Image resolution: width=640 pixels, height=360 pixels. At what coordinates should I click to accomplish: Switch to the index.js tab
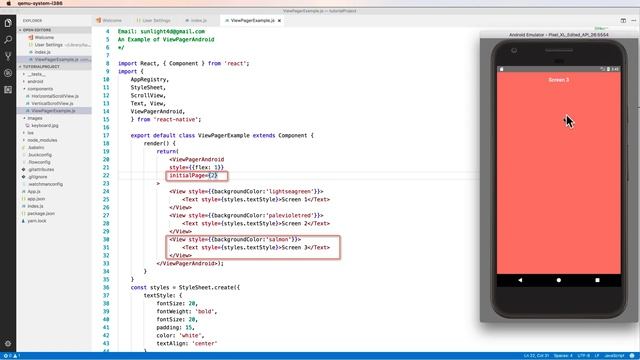point(196,20)
